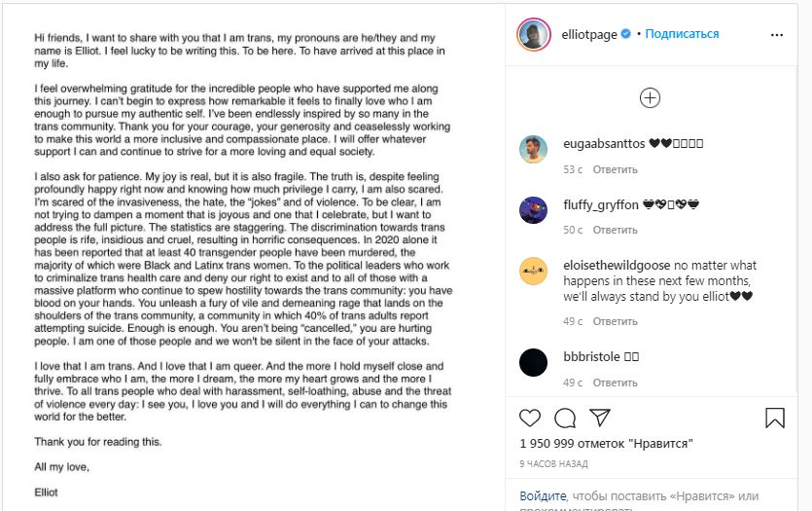812x511 pixels.
Task: Like the post with heart icon
Action: click(530, 418)
